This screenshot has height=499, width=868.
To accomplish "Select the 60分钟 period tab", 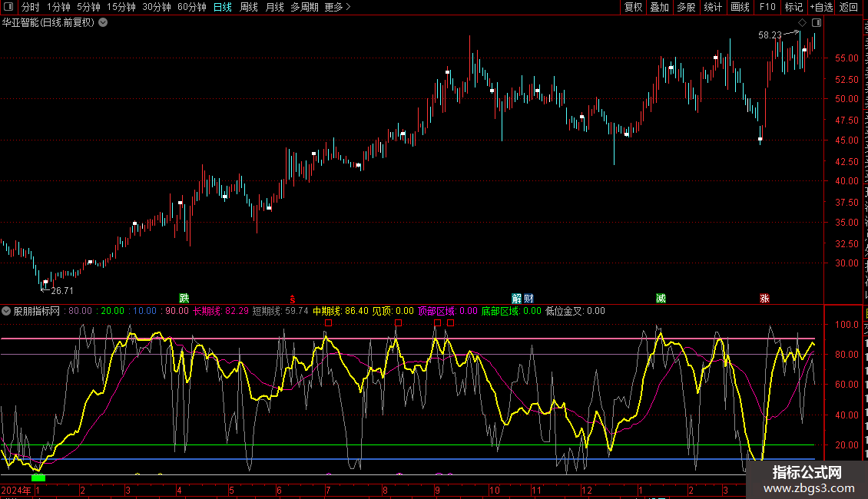I will pos(191,7).
